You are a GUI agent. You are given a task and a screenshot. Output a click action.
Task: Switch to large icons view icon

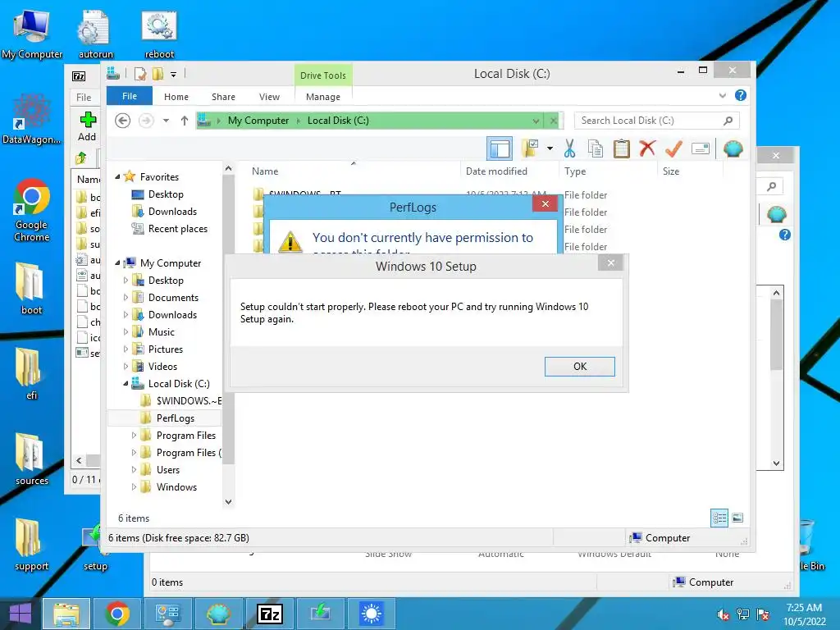point(737,518)
